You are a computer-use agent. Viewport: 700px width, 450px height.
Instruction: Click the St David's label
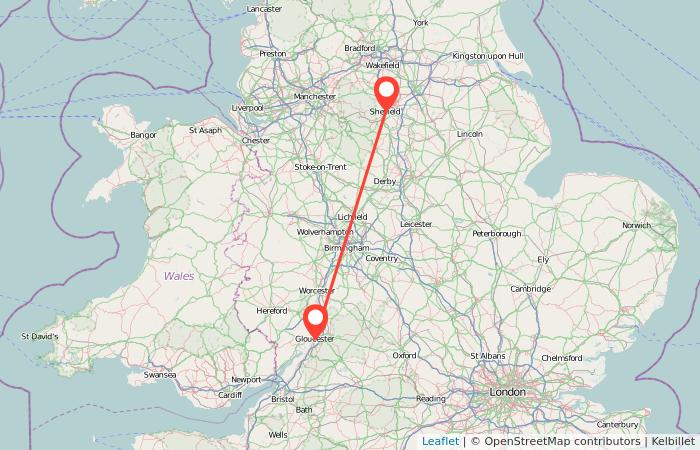click(40, 336)
